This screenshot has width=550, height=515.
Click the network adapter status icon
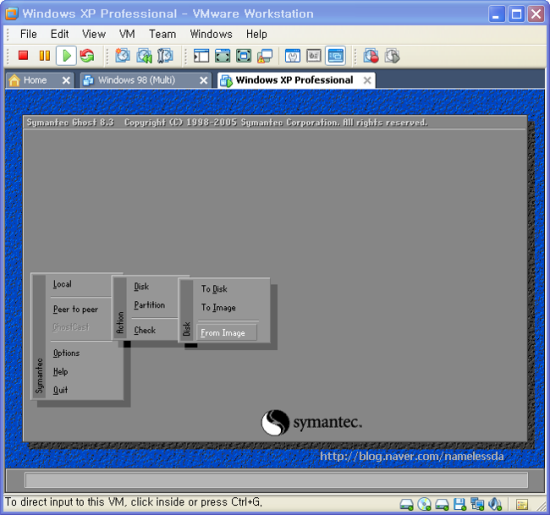click(477, 504)
